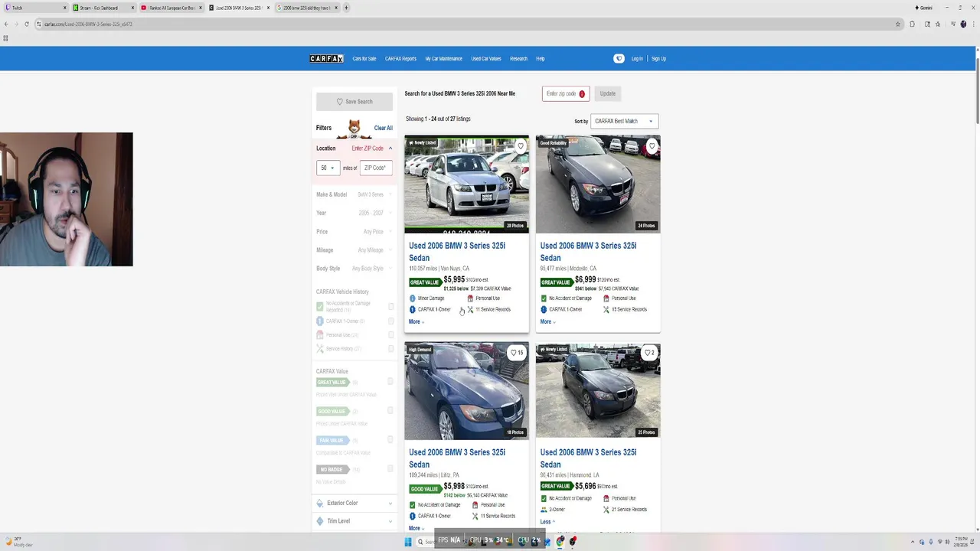Click the CARFAX fox mascot icon

(354, 128)
